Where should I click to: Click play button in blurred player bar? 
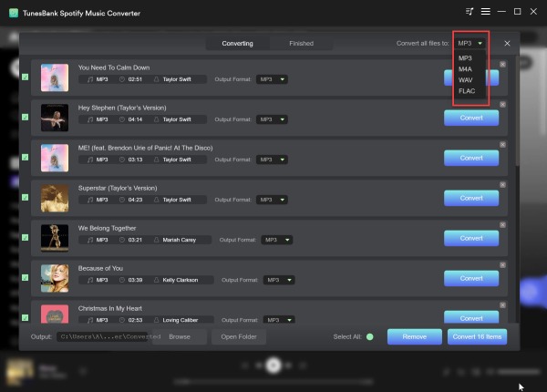pyautogui.click(x=273, y=366)
